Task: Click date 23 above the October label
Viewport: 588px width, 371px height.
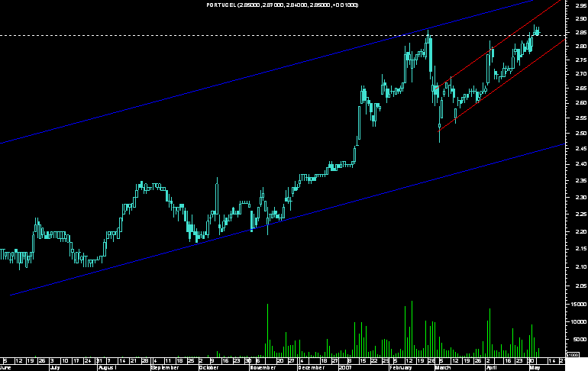Action: pyautogui.click(x=237, y=361)
